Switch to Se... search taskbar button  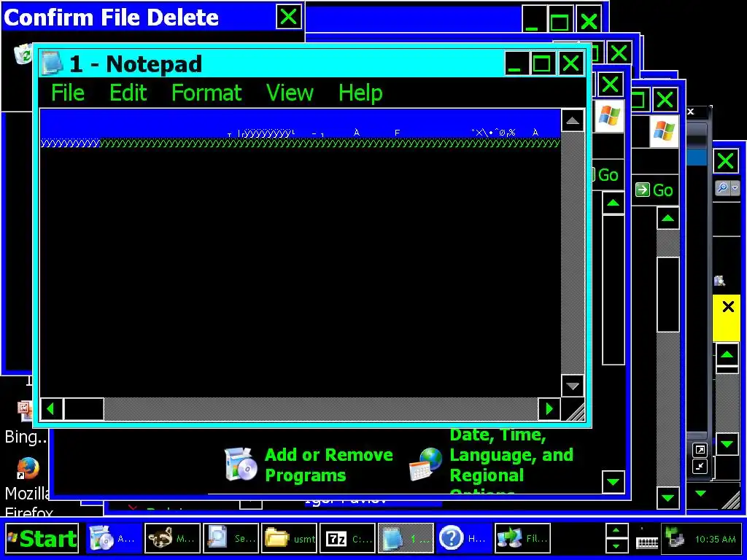(231, 539)
